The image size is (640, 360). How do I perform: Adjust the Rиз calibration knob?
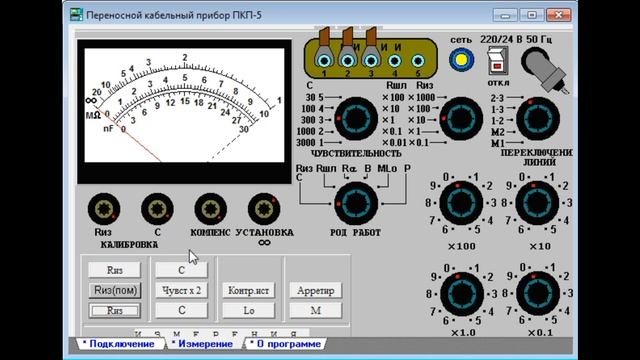pyautogui.click(x=104, y=209)
